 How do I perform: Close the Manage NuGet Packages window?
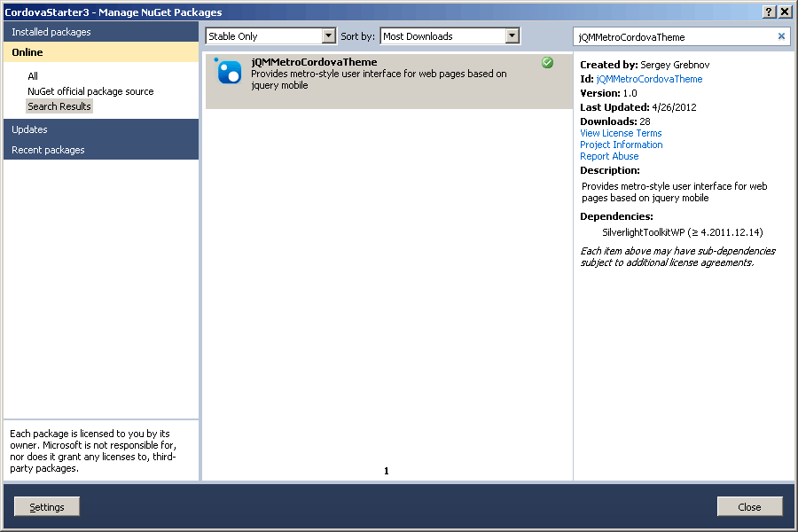pyautogui.click(x=786, y=12)
